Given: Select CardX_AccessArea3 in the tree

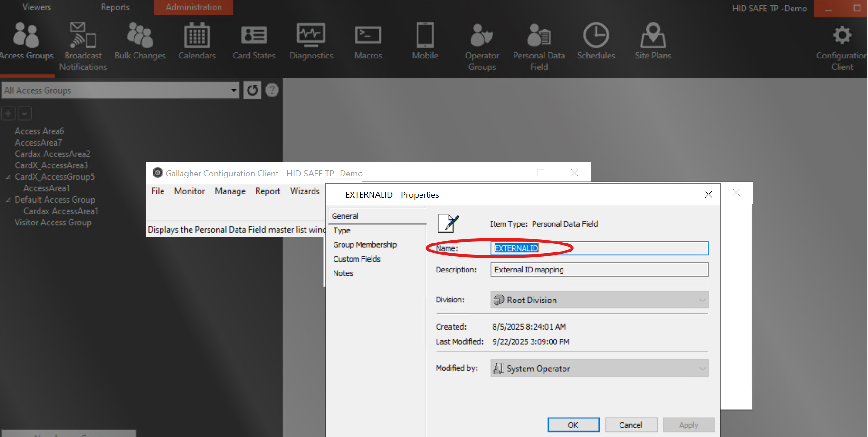Looking at the screenshot, I should [51, 165].
